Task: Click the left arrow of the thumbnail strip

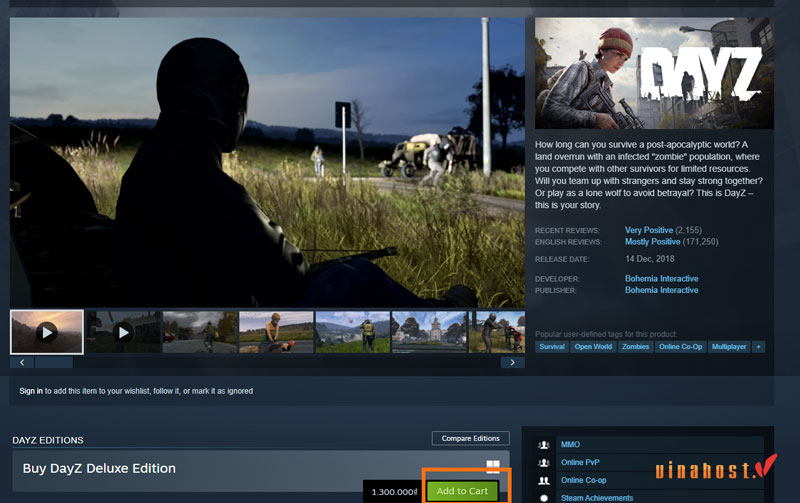Action: [22, 362]
